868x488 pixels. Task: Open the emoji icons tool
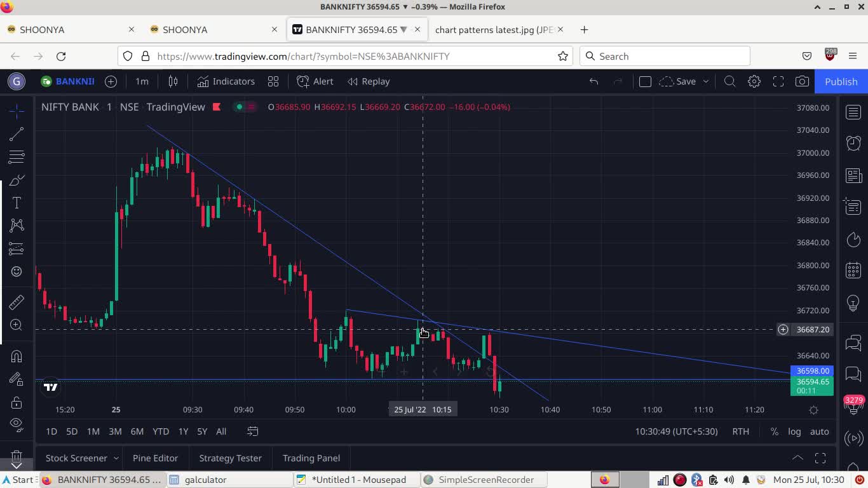(17, 271)
